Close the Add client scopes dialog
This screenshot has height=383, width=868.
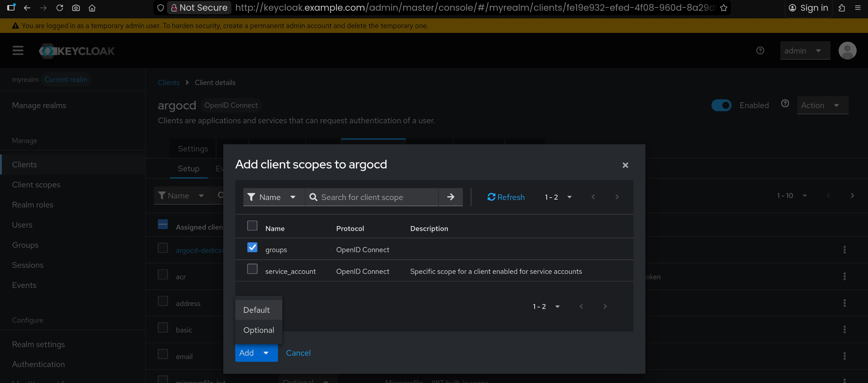pyautogui.click(x=625, y=165)
